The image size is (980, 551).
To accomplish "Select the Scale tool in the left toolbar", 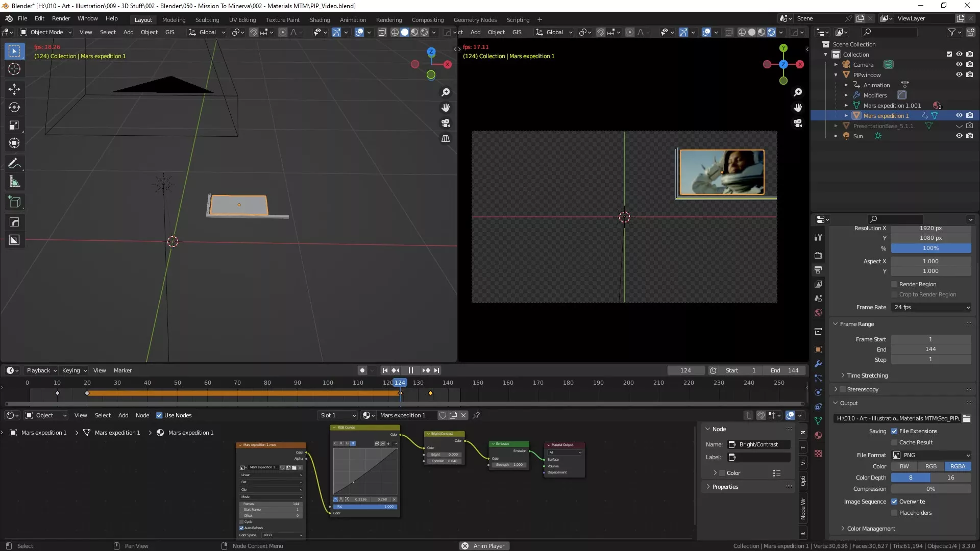I will pos(14,126).
